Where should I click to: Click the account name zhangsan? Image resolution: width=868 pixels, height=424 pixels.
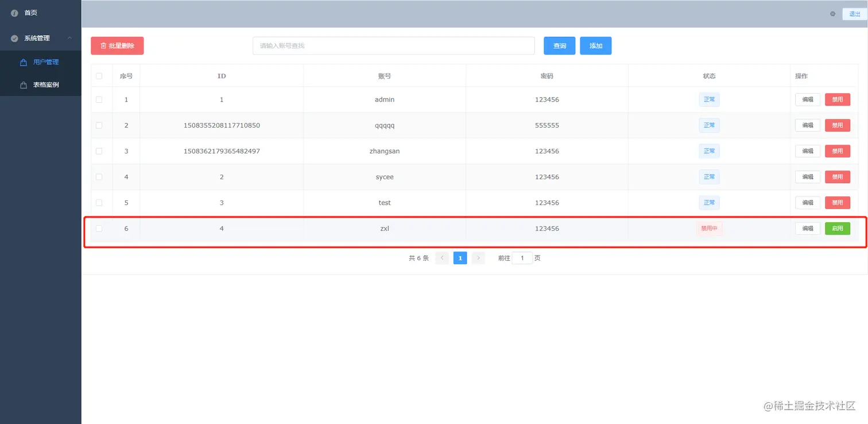[385, 151]
